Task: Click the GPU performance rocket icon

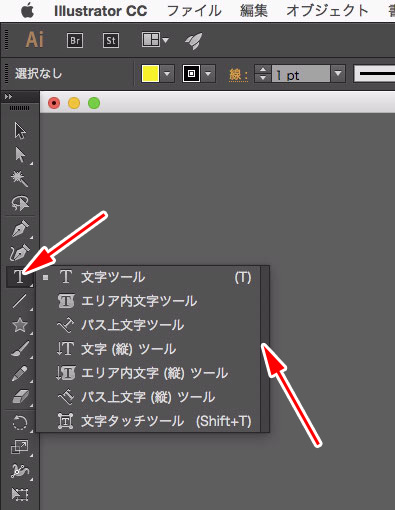Action: (194, 41)
